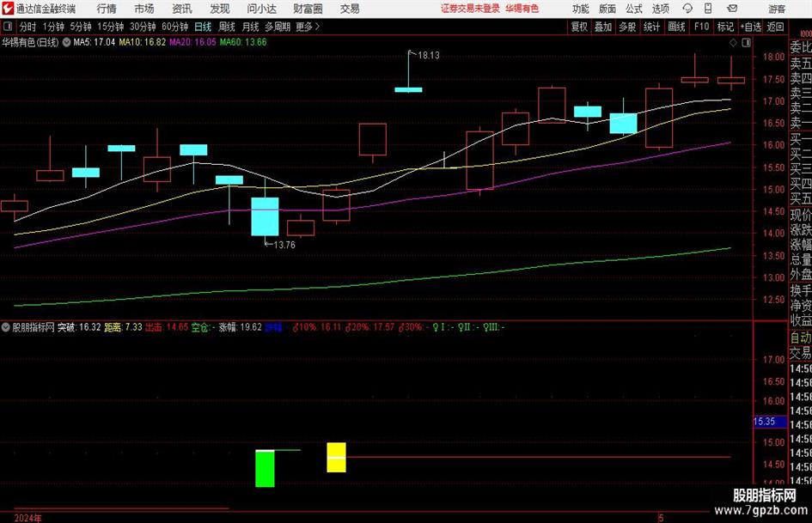Click the 出击: 14.65 indicator value
Viewport: 812px width, 523px height.
tap(167, 327)
